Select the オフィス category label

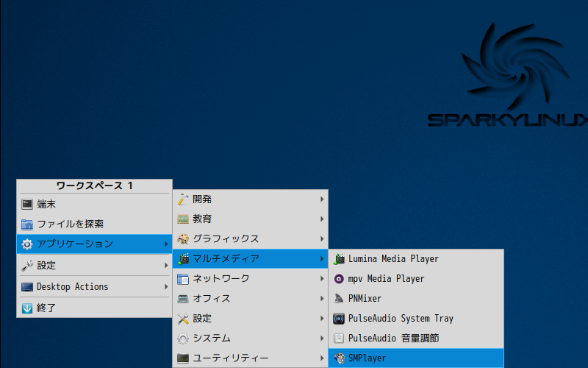(x=212, y=299)
